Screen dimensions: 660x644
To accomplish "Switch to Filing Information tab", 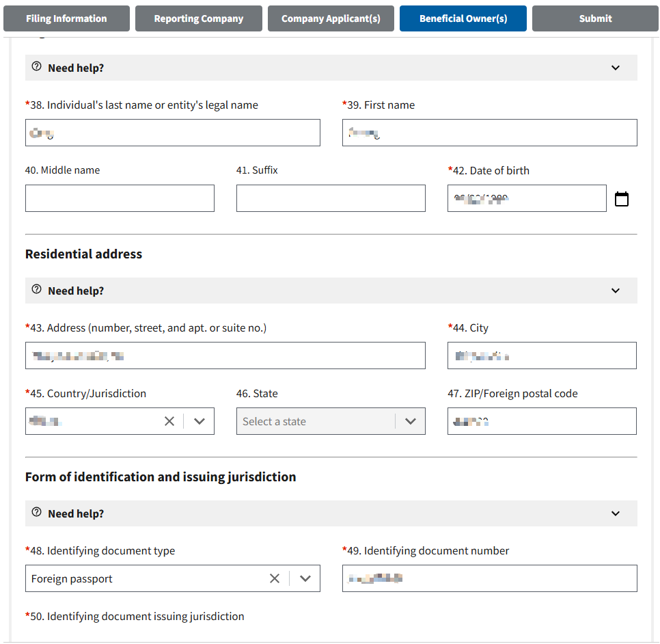I will point(66,18).
